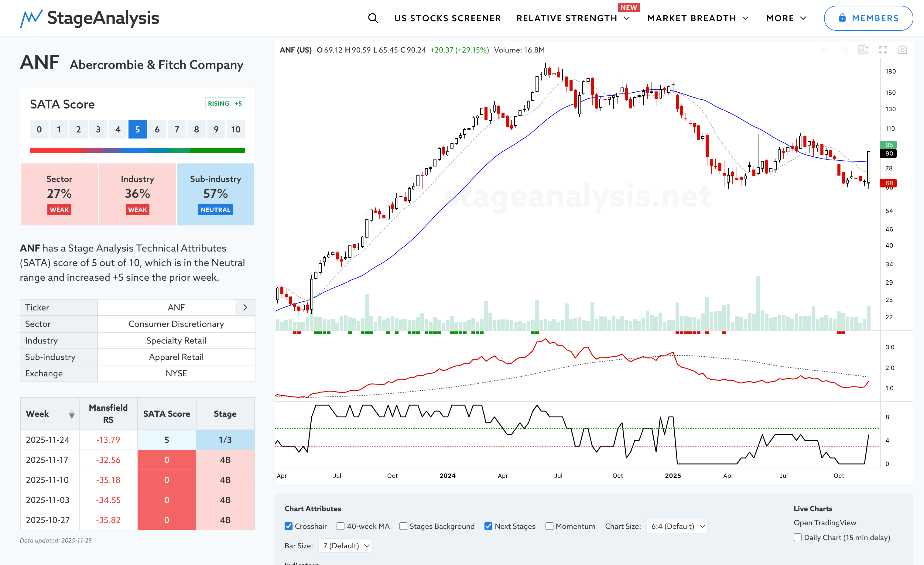
Task: Enable the 40-week MA checkbox
Action: point(340,526)
